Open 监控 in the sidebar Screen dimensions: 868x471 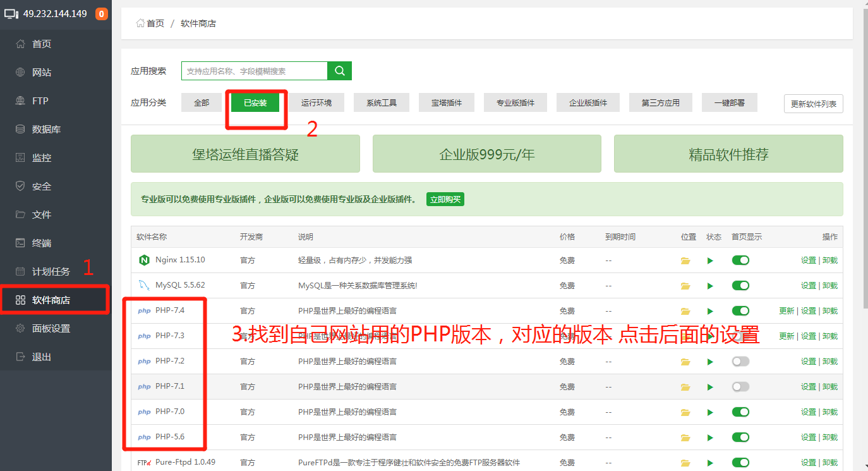pos(56,157)
